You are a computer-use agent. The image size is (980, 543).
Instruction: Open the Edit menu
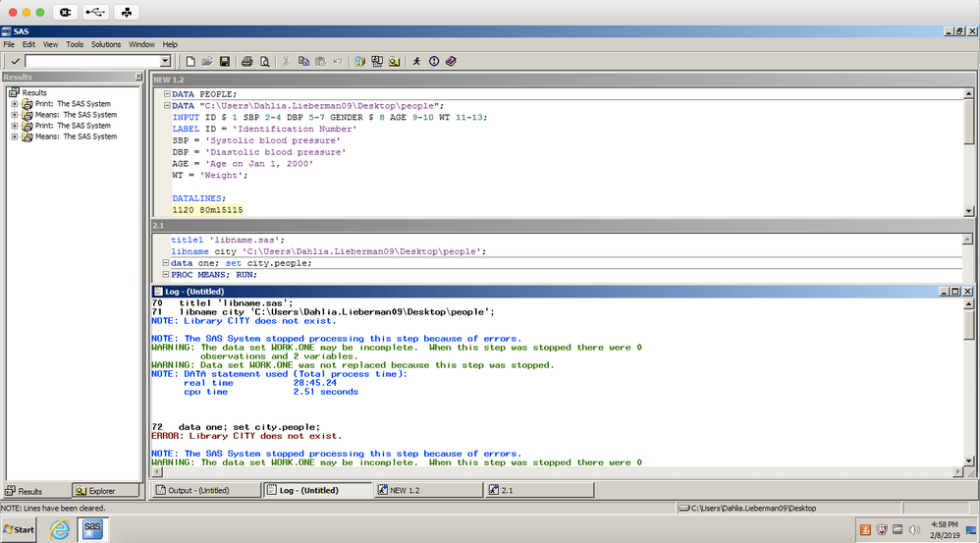pyautogui.click(x=28, y=44)
